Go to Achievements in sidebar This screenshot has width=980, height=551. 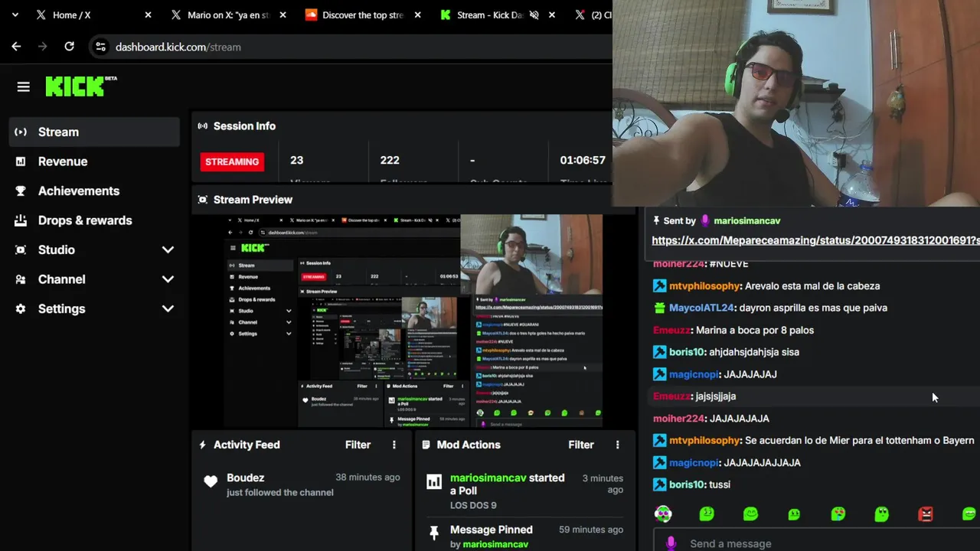(94, 191)
